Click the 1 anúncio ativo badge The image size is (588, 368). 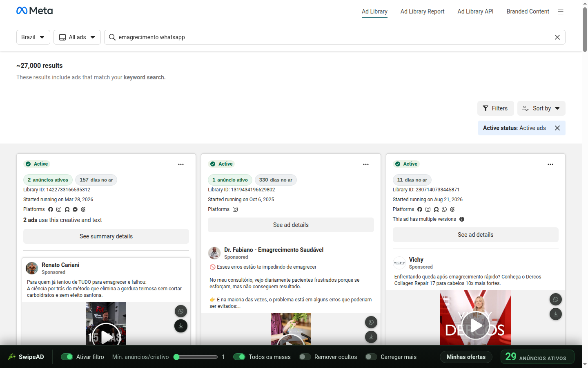point(230,180)
